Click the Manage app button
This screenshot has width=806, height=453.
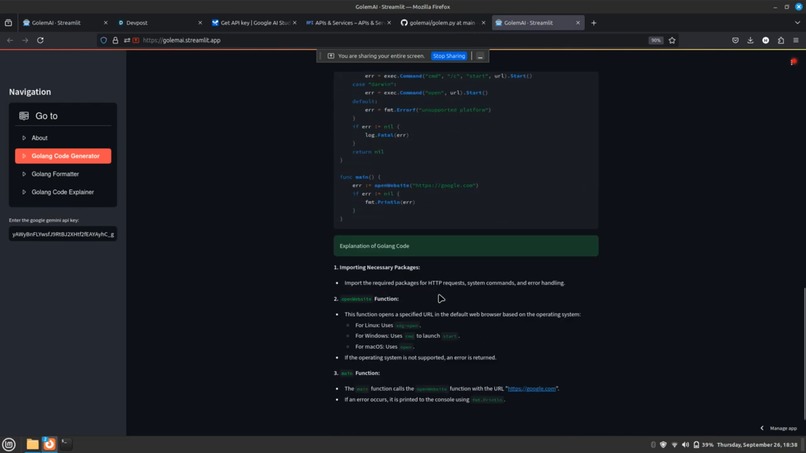783,428
